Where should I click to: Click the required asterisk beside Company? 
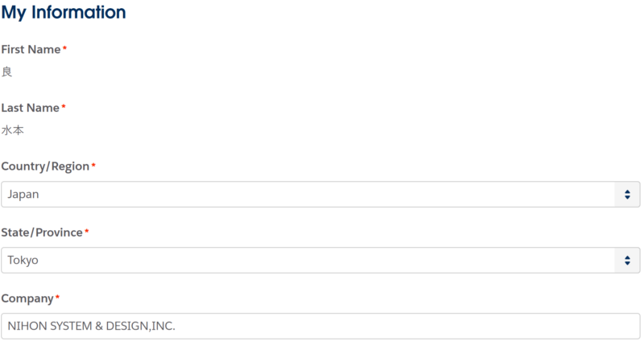(x=57, y=298)
